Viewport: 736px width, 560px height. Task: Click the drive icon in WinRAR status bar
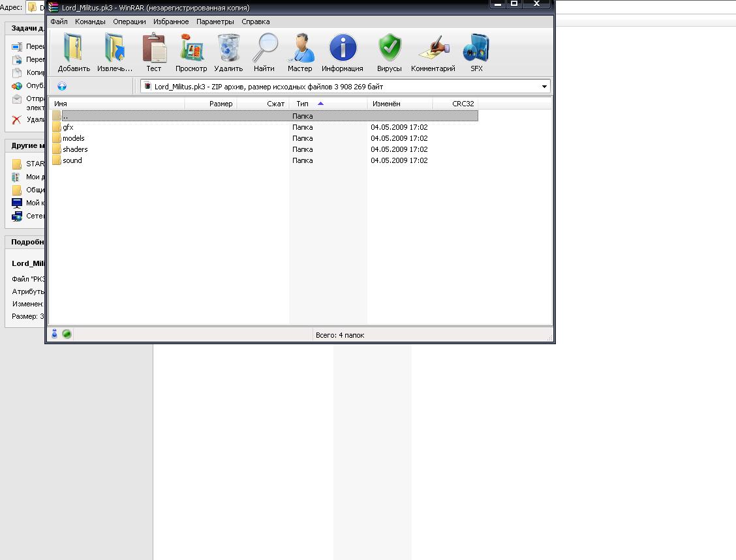pyautogui.click(x=54, y=334)
